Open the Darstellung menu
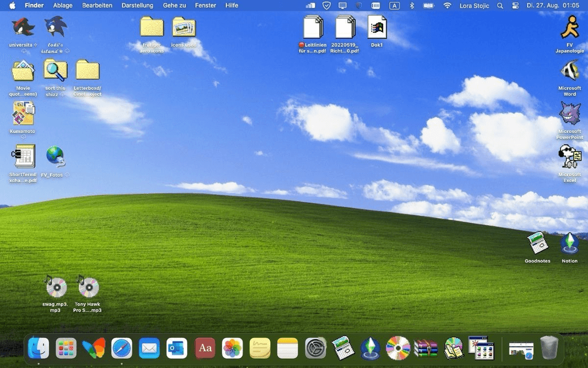 (137, 6)
